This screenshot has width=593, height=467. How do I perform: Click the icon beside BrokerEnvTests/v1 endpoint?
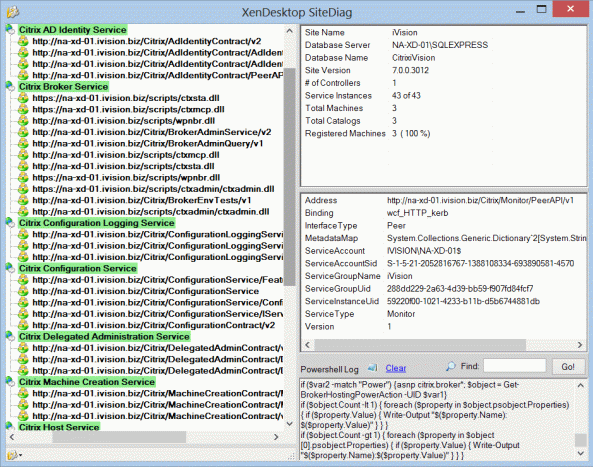pos(23,200)
